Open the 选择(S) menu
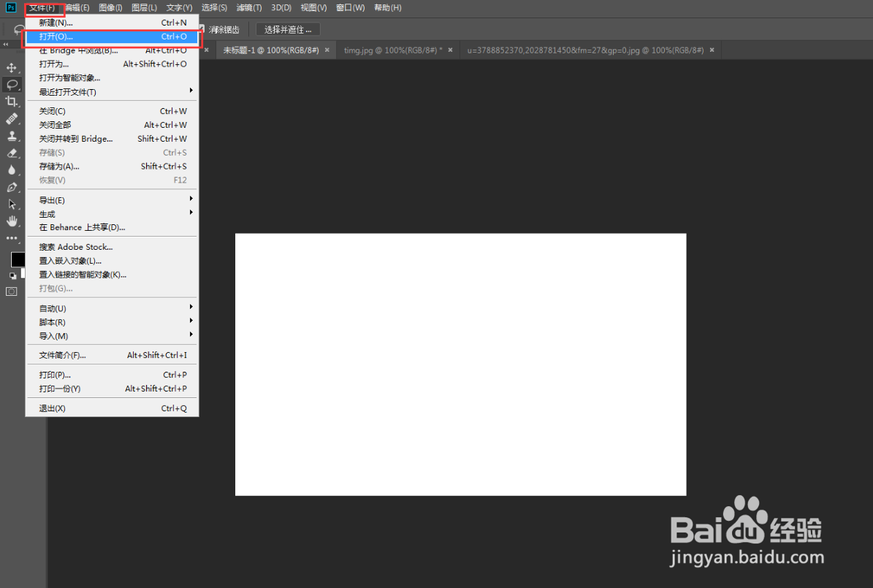The width and height of the screenshot is (873, 588). [214, 8]
